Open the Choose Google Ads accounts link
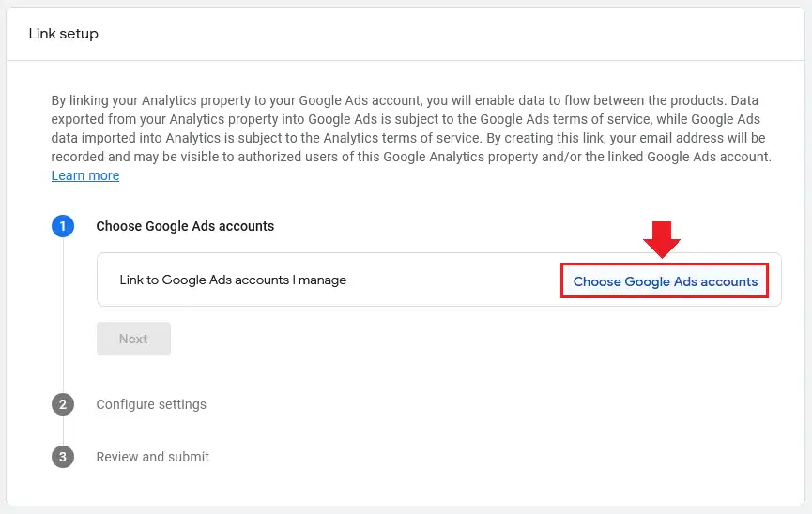The width and height of the screenshot is (812, 514). point(665,281)
